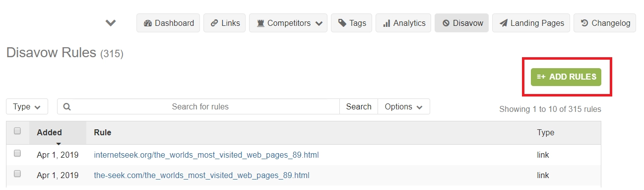Switch to the Analytics tab
The width and height of the screenshot is (644, 190).
click(404, 23)
